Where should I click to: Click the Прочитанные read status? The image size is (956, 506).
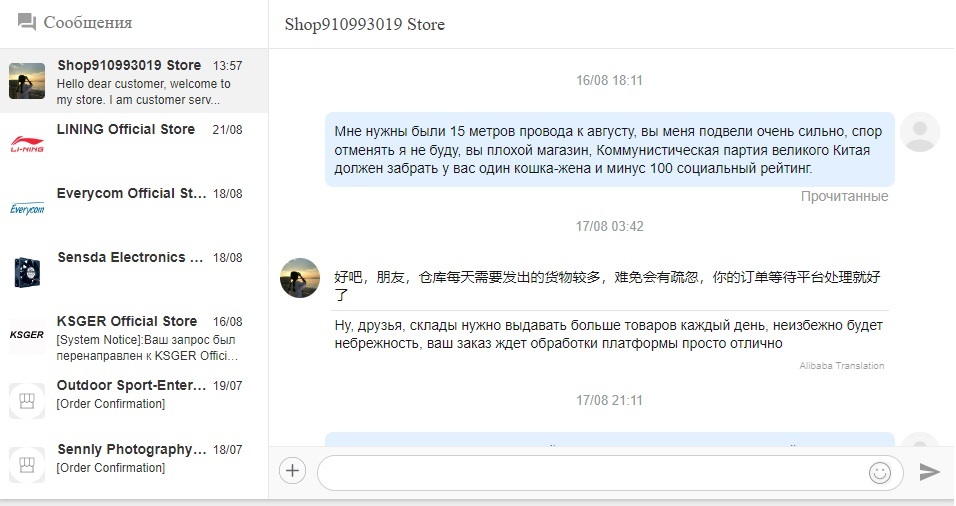pyautogui.click(x=844, y=196)
